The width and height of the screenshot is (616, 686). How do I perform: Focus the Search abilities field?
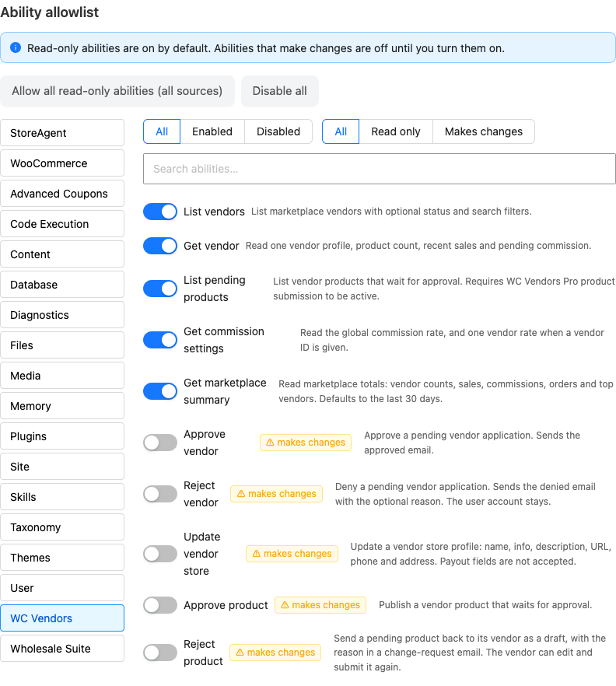(x=380, y=169)
